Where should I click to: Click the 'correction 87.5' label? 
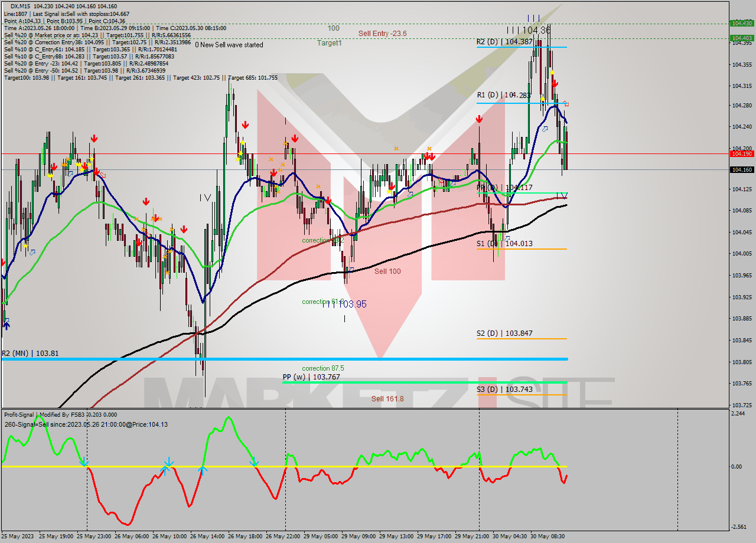tap(323, 368)
